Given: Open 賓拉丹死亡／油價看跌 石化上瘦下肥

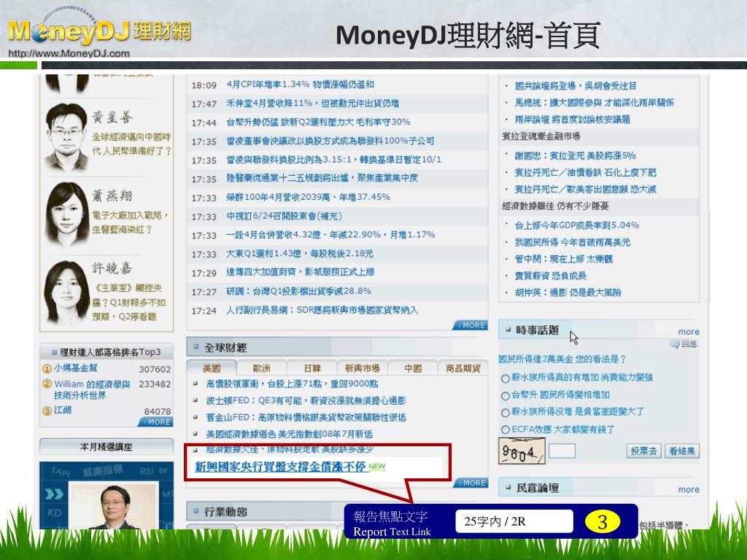Looking at the screenshot, I should click(585, 172).
